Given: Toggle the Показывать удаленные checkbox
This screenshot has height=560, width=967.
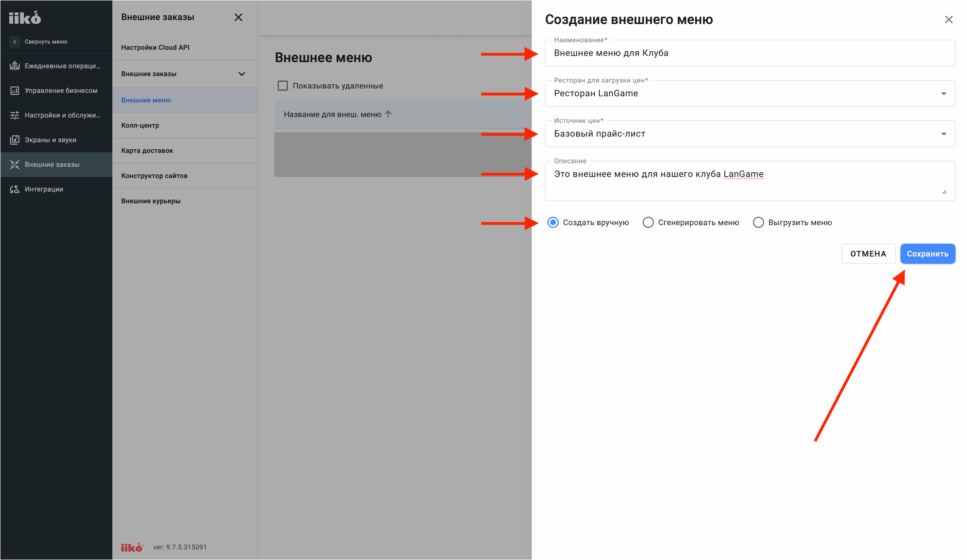Looking at the screenshot, I should (x=282, y=86).
